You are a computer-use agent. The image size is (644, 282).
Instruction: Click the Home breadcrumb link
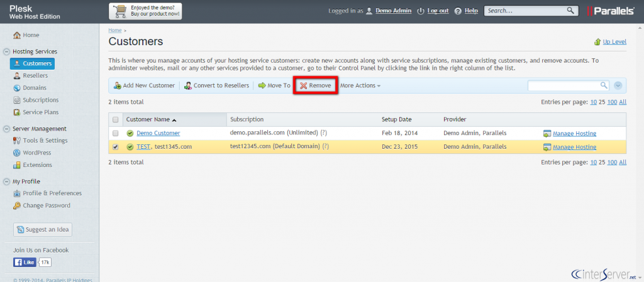pos(115,30)
